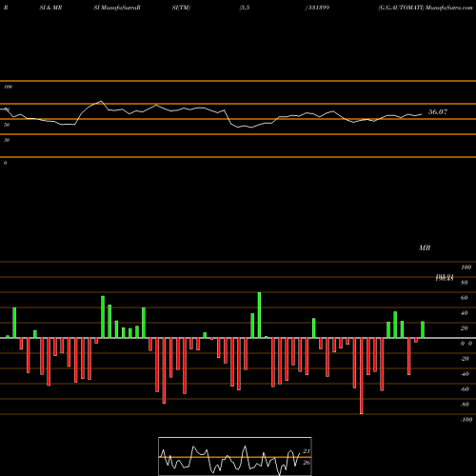
Task: Click the MR axis label -20
Action: click(x=465, y=359)
